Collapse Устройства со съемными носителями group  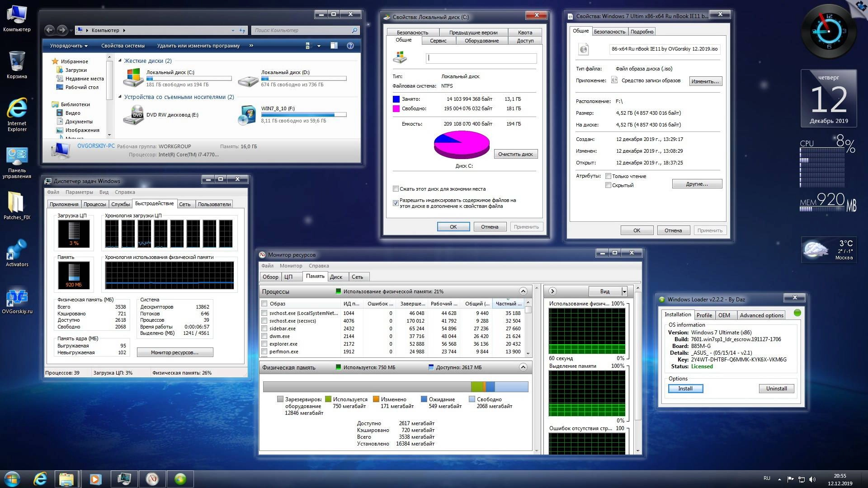pos(120,97)
